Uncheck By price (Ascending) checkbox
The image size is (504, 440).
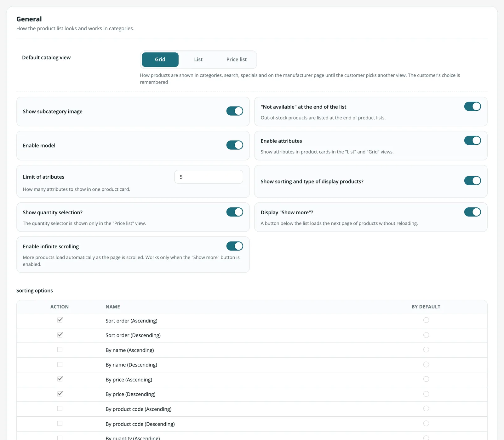(x=60, y=379)
